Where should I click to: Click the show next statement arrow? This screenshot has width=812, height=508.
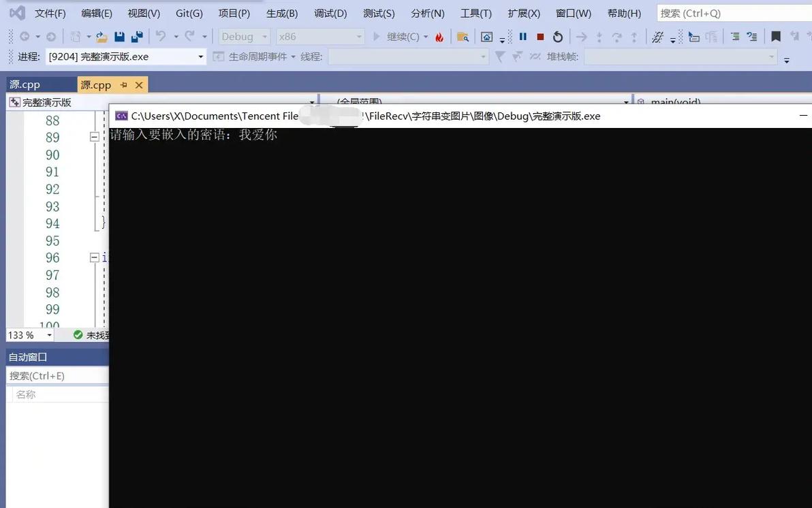click(x=582, y=37)
